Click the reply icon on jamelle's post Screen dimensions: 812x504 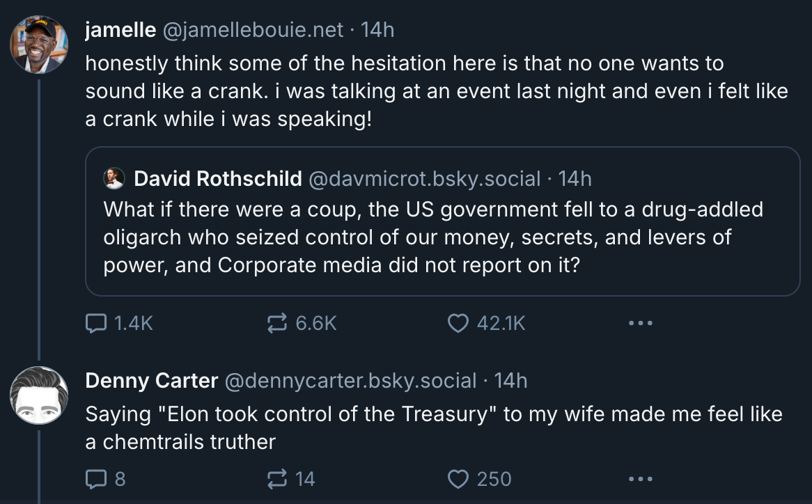(x=95, y=323)
